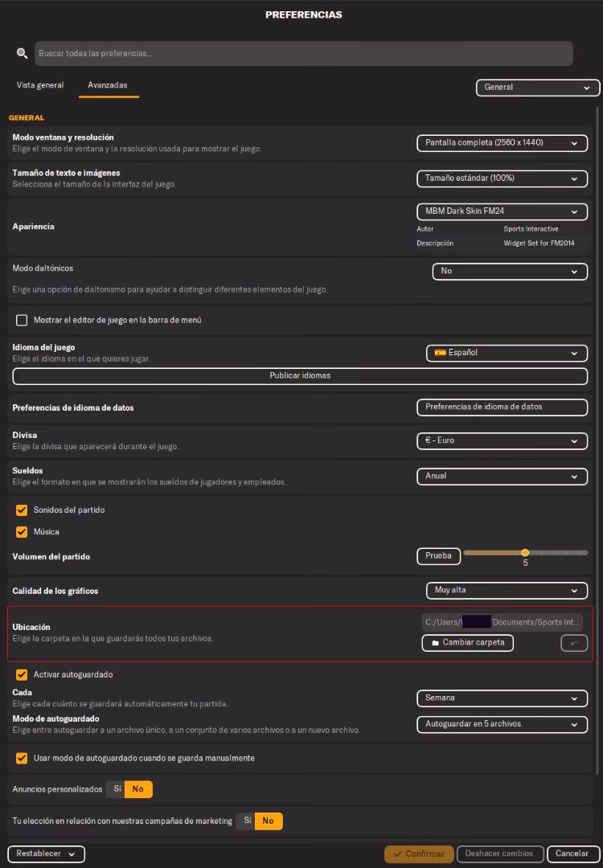The height and width of the screenshot is (868, 603).
Task: Click the magnifier search icon
Action: click(22, 53)
